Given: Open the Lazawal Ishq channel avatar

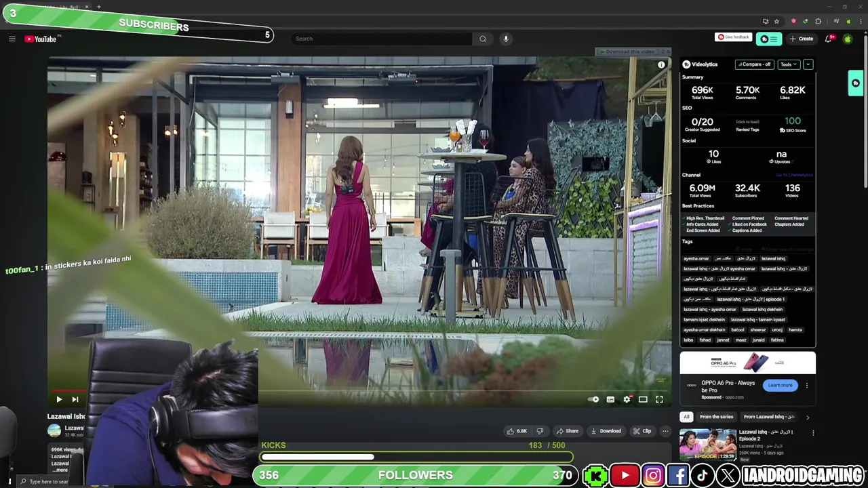Looking at the screenshot, I should 54,430.
